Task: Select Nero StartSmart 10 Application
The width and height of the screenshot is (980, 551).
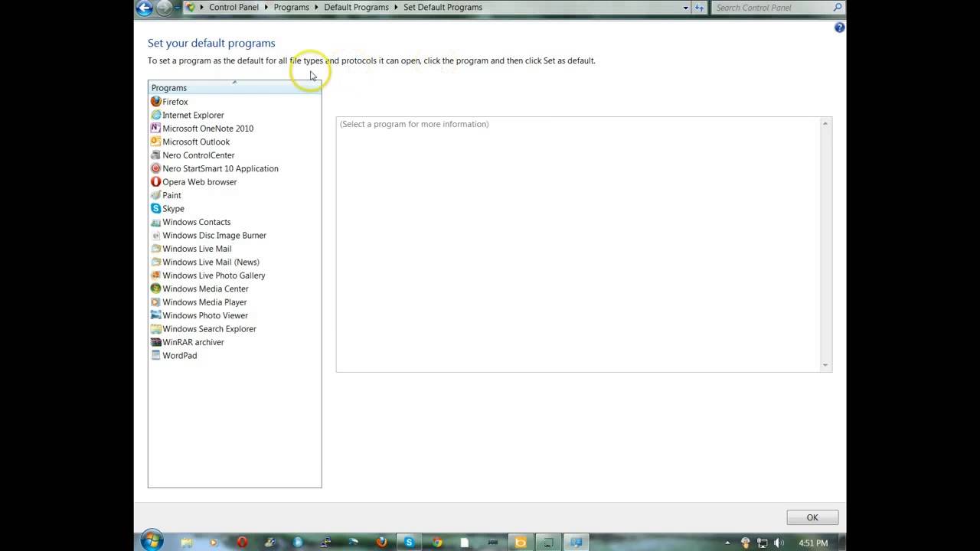Action: (x=220, y=168)
